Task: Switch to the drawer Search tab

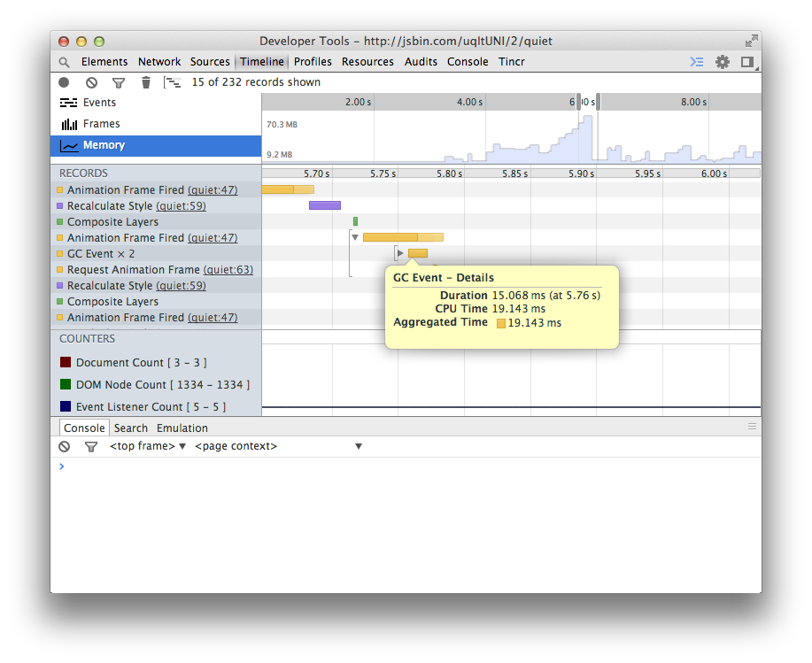Action: coord(130,428)
